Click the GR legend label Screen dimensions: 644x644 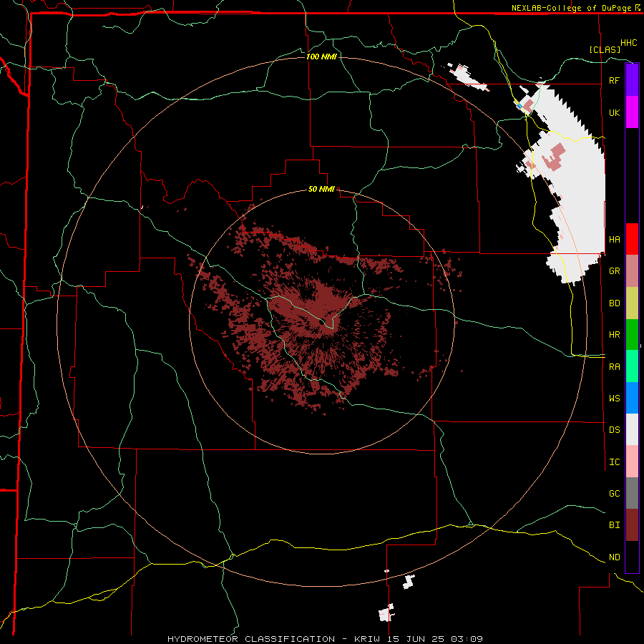[x=614, y=270]
